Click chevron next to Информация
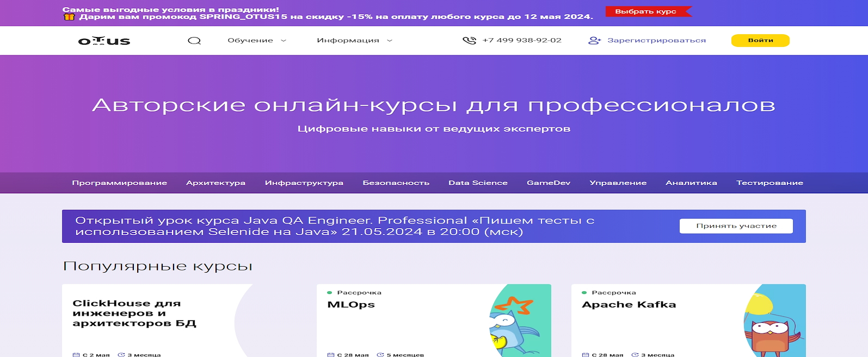 coord(390,41)
